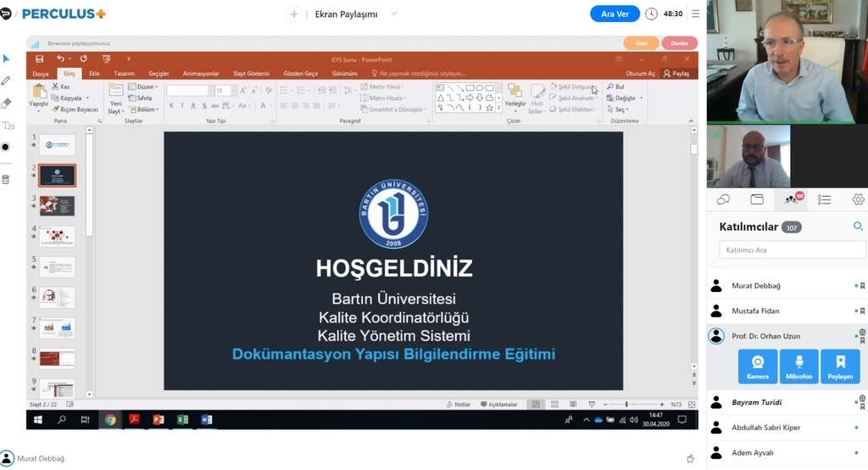
Task: Toggle Paylaşım permission for Orhan Uzun
Action: [840, 366]
